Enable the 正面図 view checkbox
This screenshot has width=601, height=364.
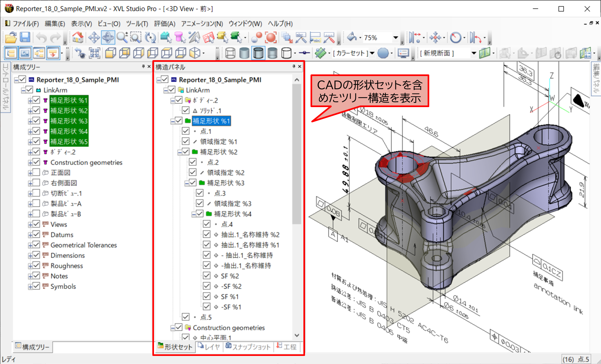[x=36, y=172]
